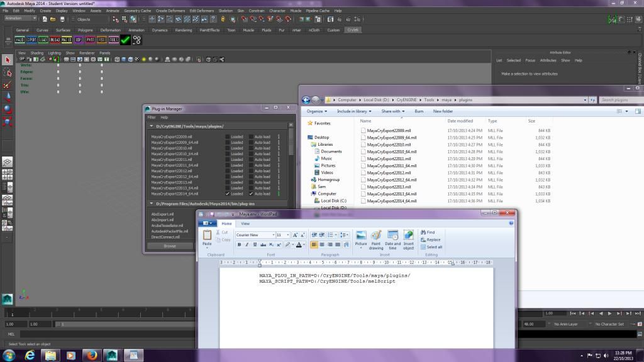
Task: Click the Browse button in Plug-in Manager
Action: (170, 246)
